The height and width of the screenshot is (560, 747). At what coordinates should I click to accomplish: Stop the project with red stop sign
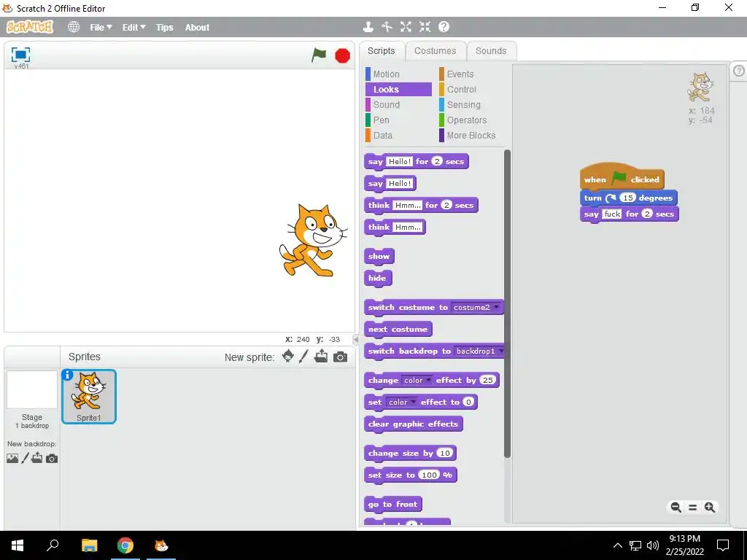point(343,55)
